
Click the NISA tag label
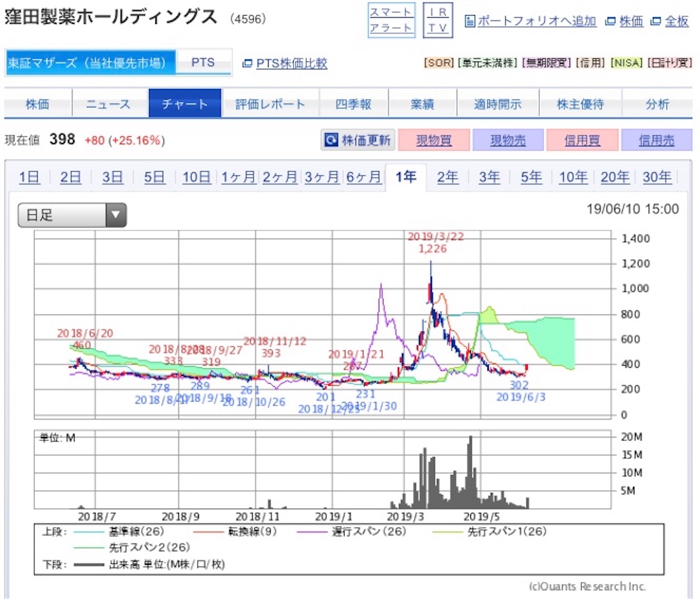pyautogui.click(x=627, y=63)
